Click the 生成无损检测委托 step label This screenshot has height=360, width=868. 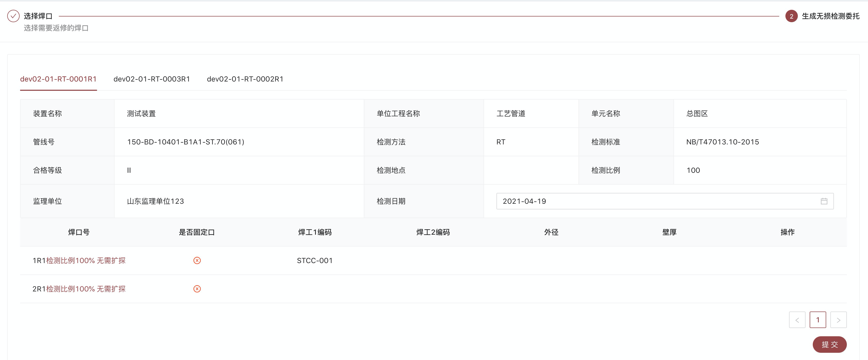[831, 16]
